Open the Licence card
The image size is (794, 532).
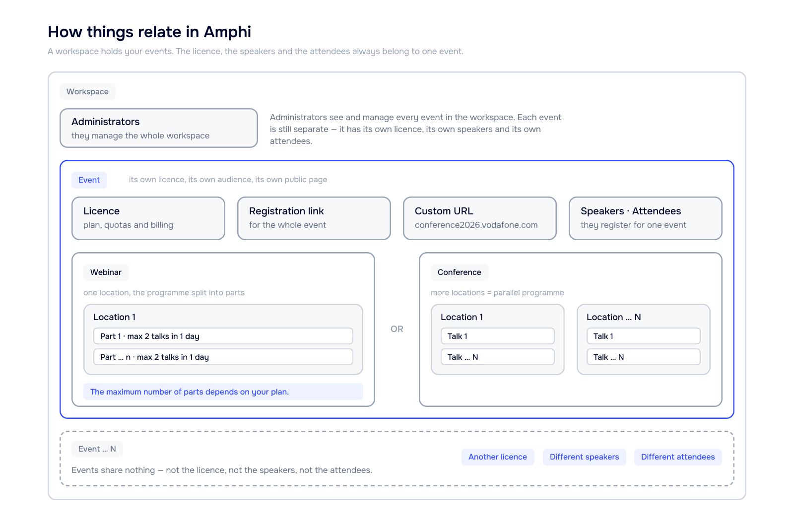[x=148, y=218]
